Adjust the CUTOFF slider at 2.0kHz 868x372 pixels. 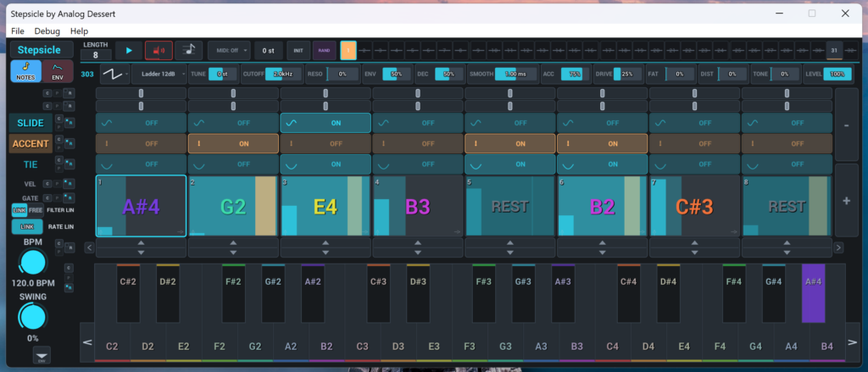point(284,74)
